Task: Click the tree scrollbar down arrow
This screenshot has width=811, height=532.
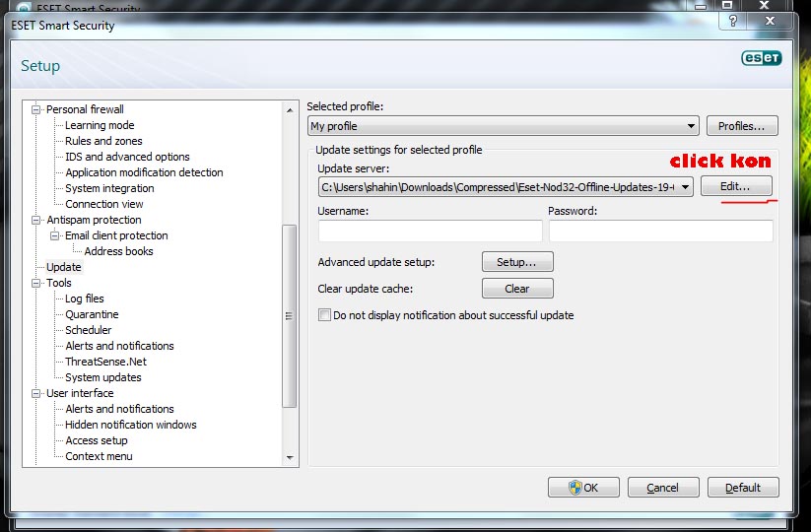Action: pos(290,457)
